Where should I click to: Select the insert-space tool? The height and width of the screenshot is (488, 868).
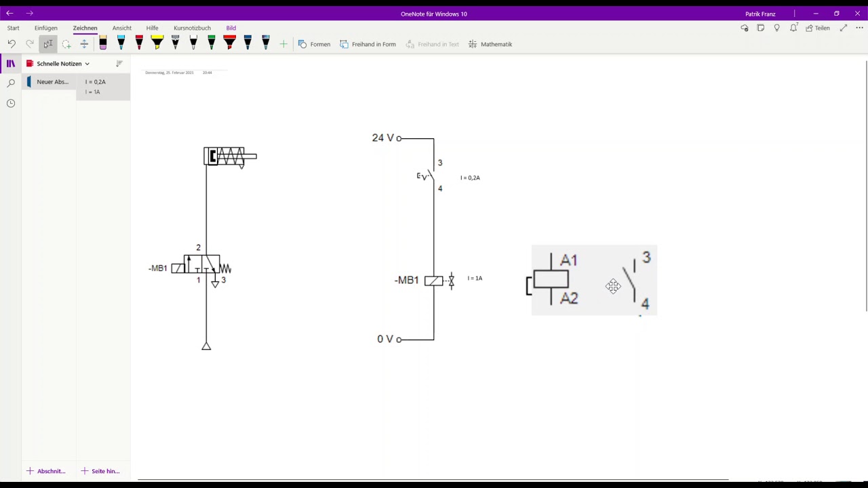pos(84,44)
